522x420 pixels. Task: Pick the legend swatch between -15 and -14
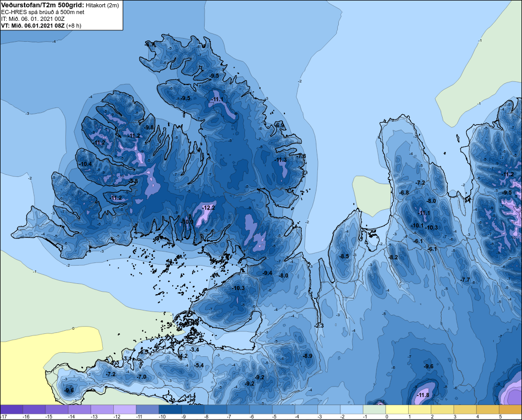pyautogui.click(x=56, y=410)
